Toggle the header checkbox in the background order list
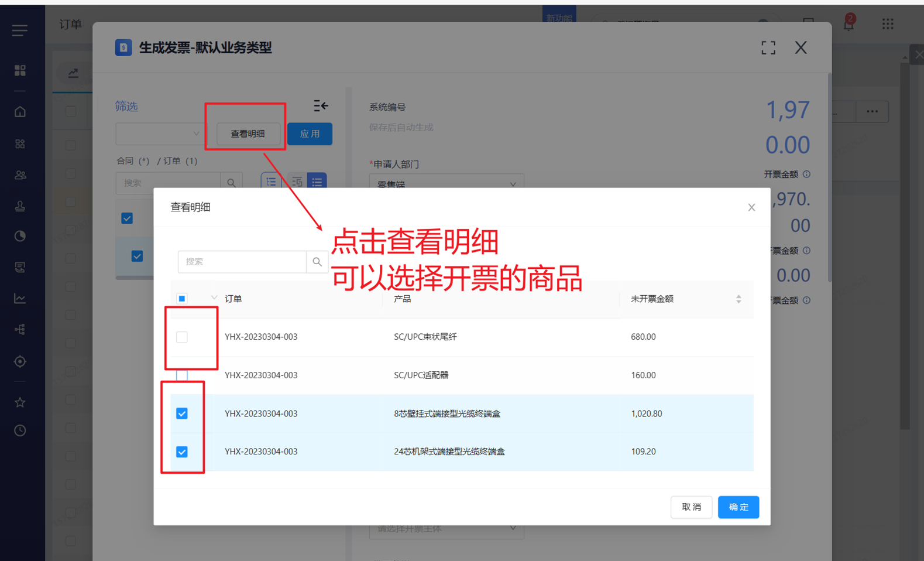Screen dimensions: 924x561 (x=71, y=111)
